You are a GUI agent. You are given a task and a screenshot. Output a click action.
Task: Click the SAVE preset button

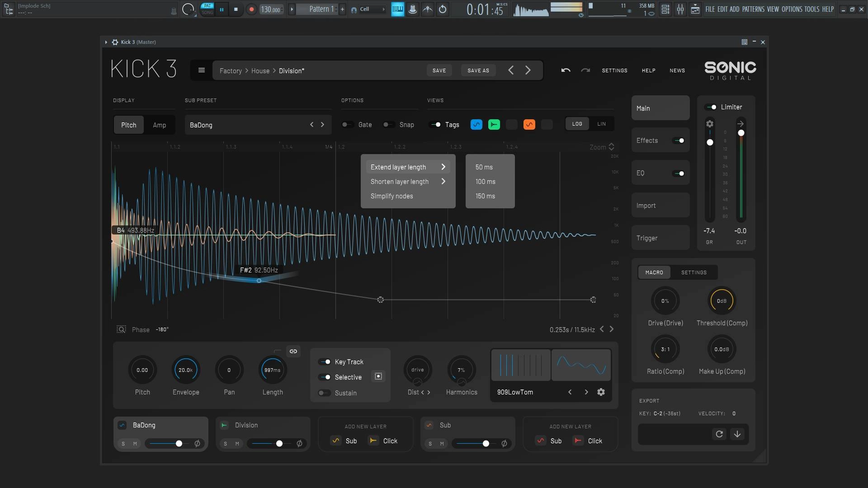[439, 70]
